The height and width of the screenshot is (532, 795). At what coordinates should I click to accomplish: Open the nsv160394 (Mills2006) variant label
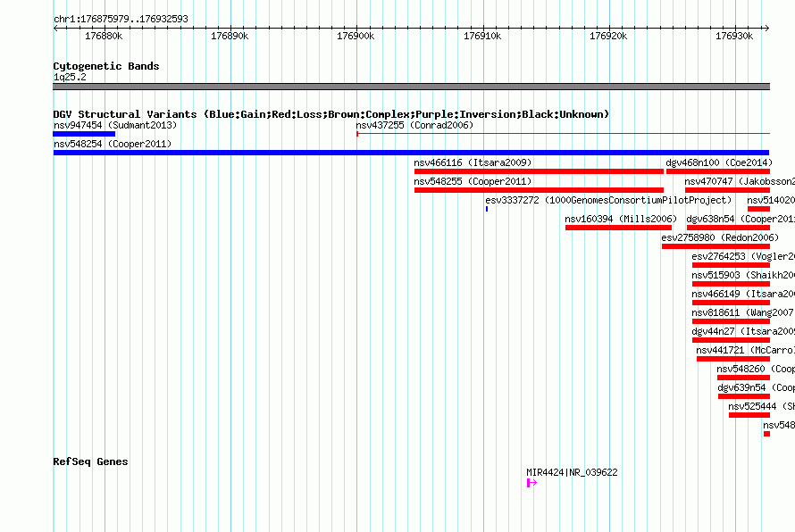[621, 219]
